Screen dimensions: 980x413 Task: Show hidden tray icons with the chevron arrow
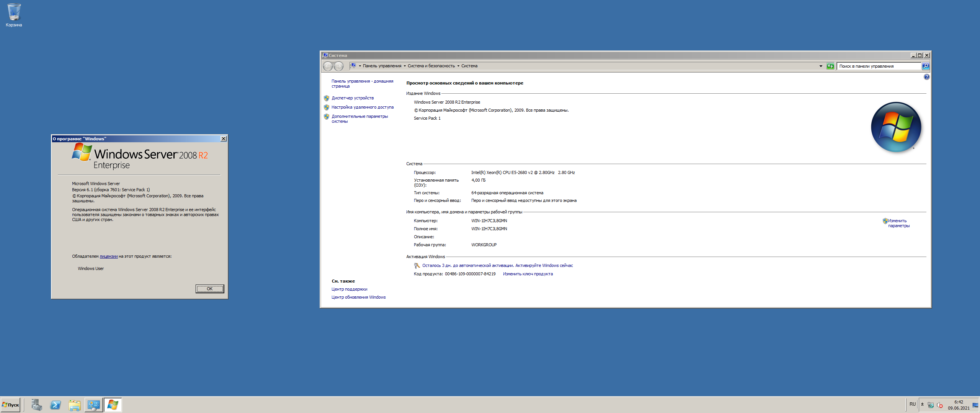922,405
